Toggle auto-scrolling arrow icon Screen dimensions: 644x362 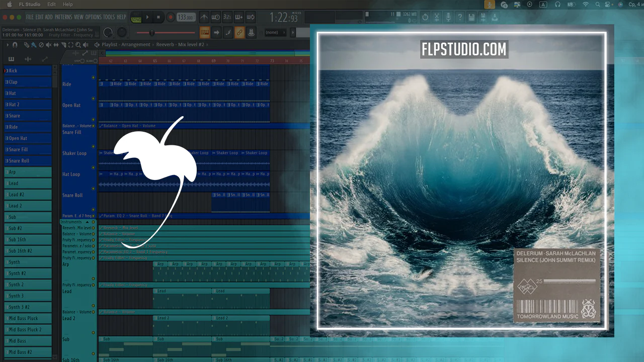coord(216,33)
